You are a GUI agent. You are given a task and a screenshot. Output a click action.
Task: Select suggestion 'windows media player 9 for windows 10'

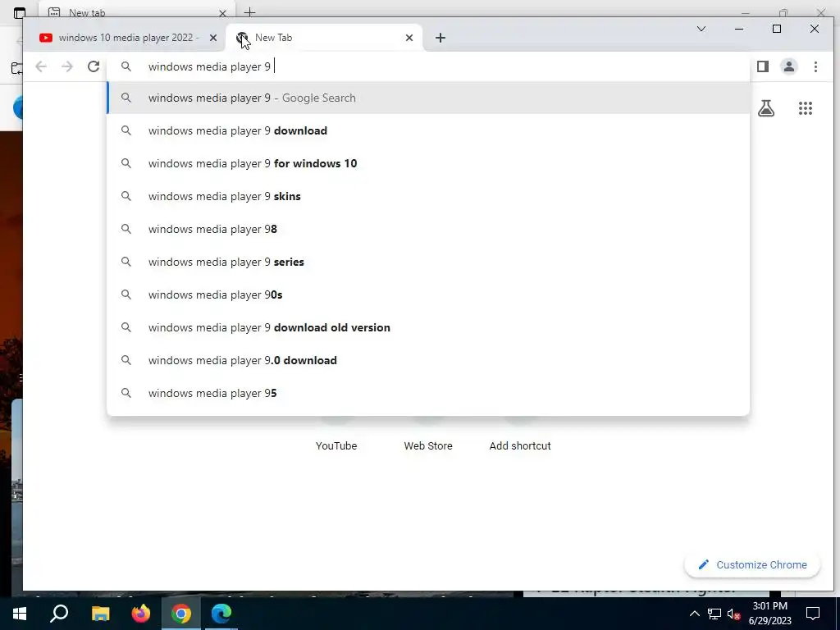428,163
